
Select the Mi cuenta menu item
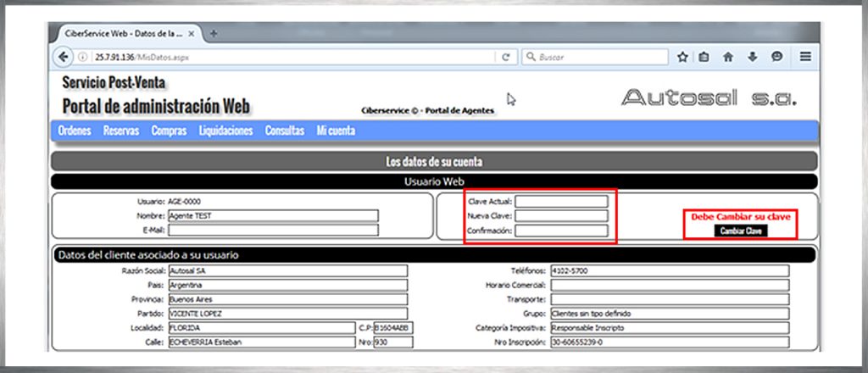coord(336,131)
